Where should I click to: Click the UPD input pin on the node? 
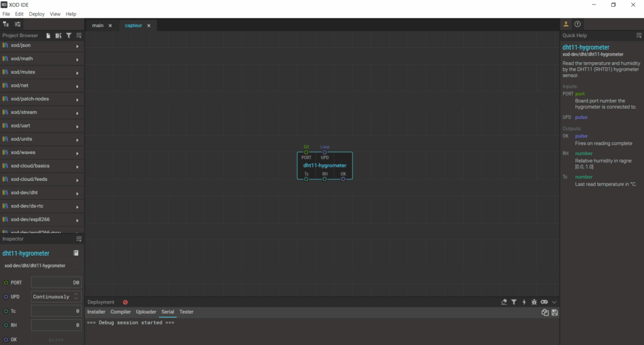325,152
